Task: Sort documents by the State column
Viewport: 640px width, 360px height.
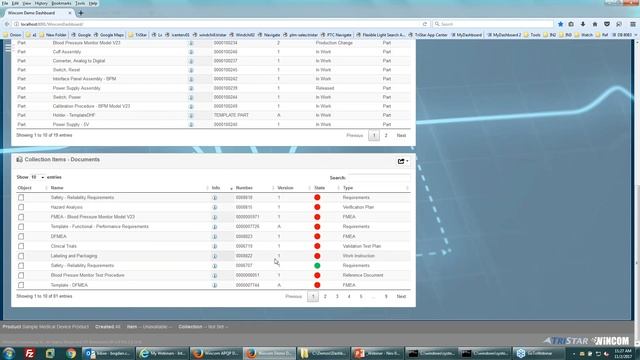Action: [320, 188]
